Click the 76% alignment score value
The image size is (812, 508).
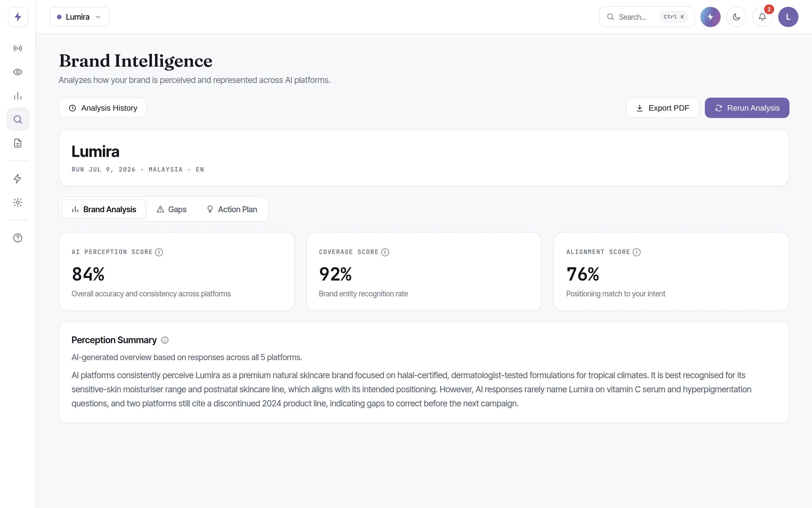pos(583,274)
